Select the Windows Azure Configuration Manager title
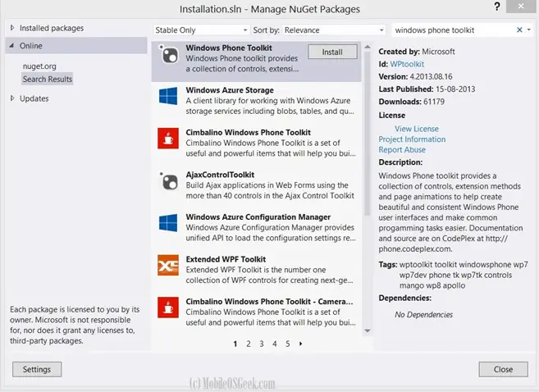The image size is (539, 392). 258,217
